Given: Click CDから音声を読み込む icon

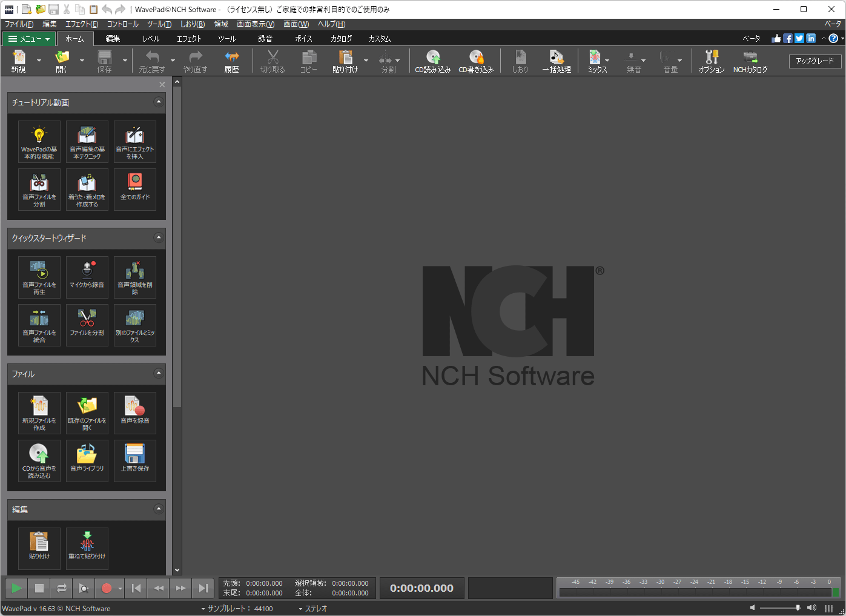Looking at the screenshot, I should click(x=39, y=461).
